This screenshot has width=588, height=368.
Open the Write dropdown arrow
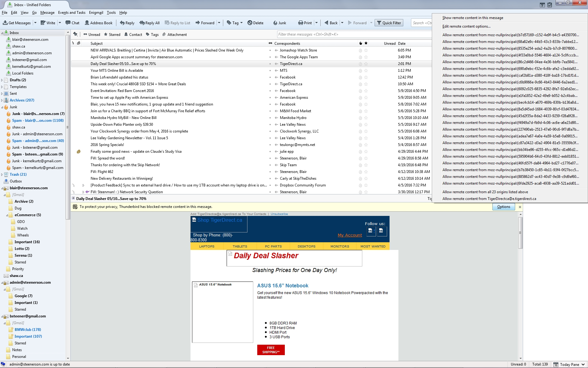60,23
